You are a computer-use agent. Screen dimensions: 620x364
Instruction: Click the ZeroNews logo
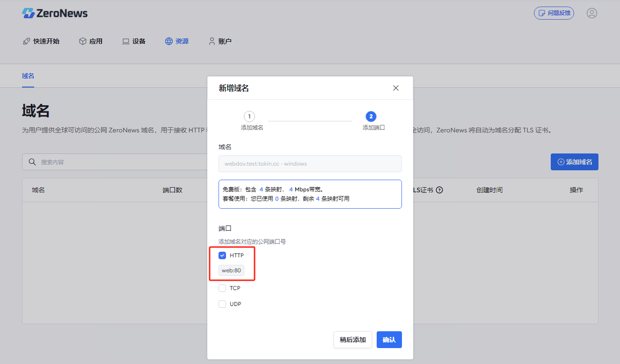click(55, 13)
